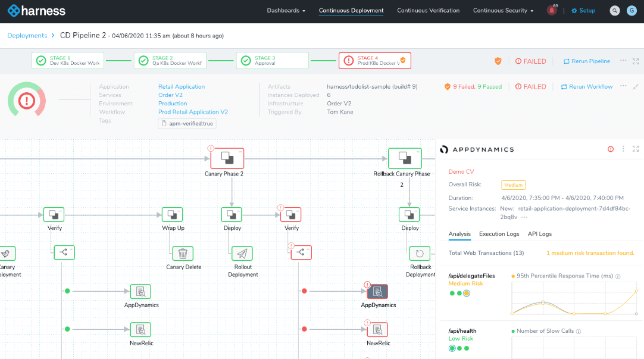Click the Rollback Deployment icon
This screenshot has height=359, width=644.
[x=420, y=254]
